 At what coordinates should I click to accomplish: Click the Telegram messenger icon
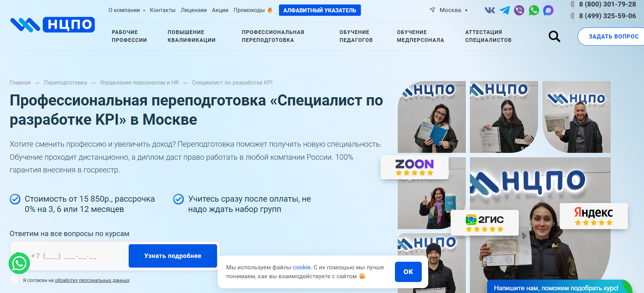click(x=504, y=10)
